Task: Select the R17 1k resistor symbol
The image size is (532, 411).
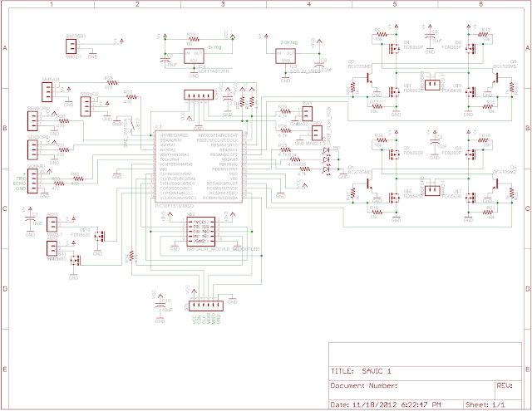Action: point(352,193)
